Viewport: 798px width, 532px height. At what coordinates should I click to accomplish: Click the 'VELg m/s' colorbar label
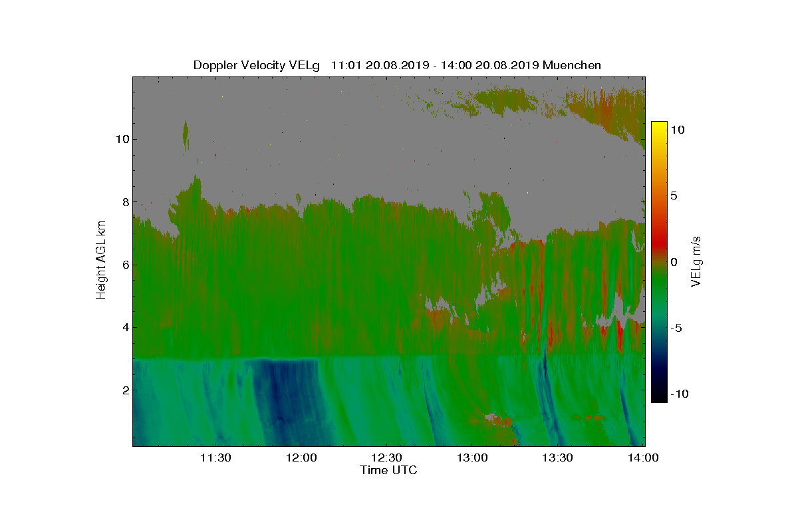tap(696, 261)
